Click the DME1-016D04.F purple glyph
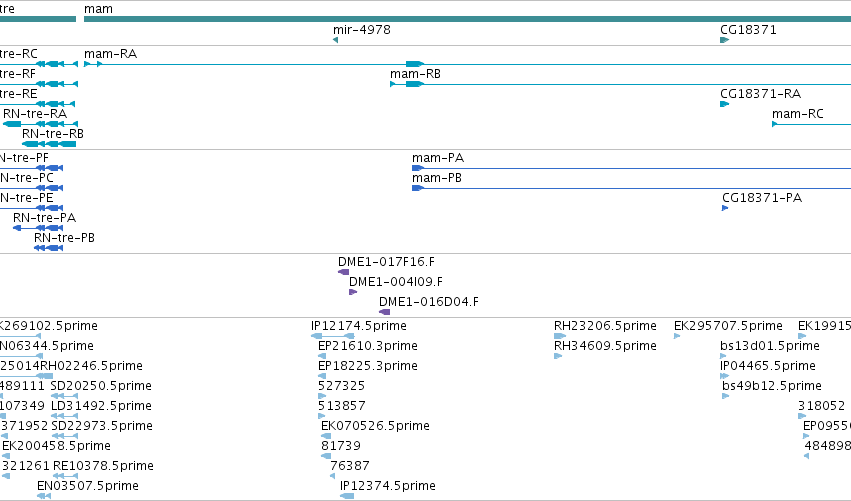This screenshot has height=501, width=851. (384, 312)
